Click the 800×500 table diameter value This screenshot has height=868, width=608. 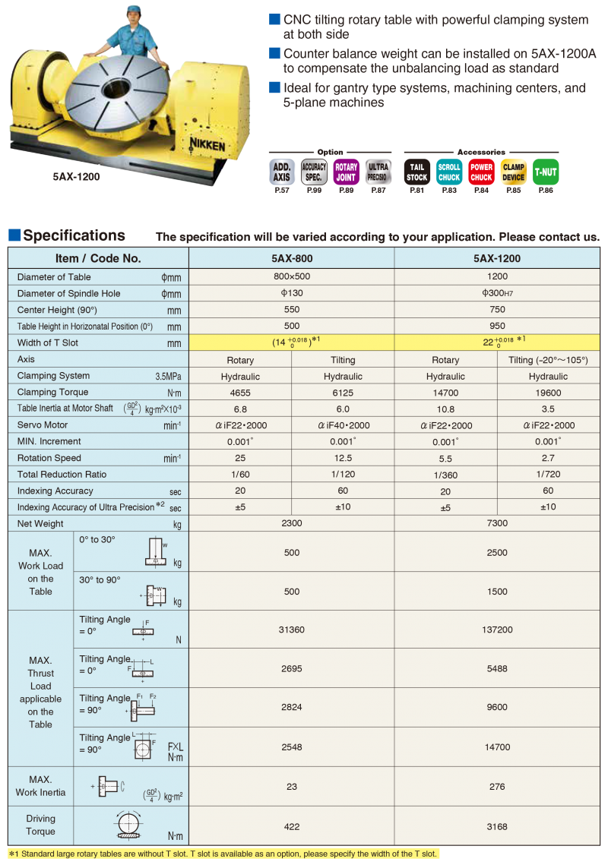(292, 276)
